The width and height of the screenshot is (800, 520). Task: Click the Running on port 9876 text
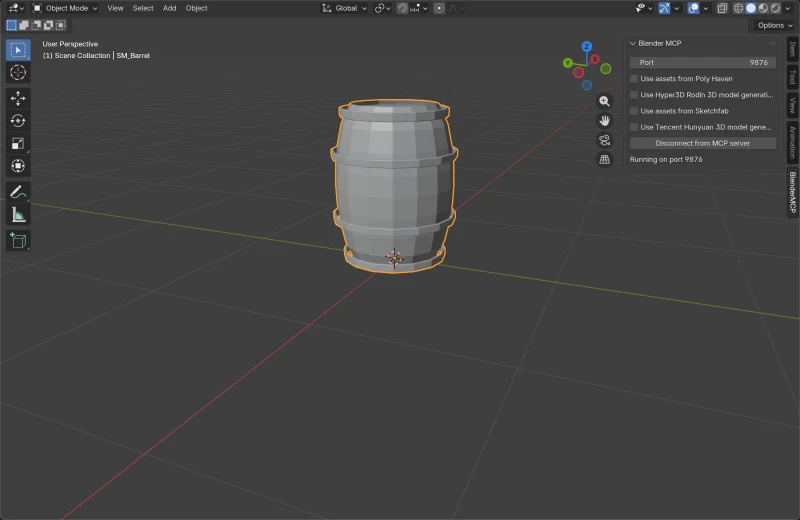point(666,159)
